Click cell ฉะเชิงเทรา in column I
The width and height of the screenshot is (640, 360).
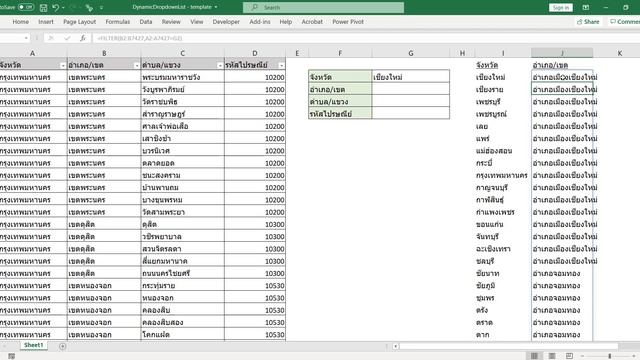(503, 249)
